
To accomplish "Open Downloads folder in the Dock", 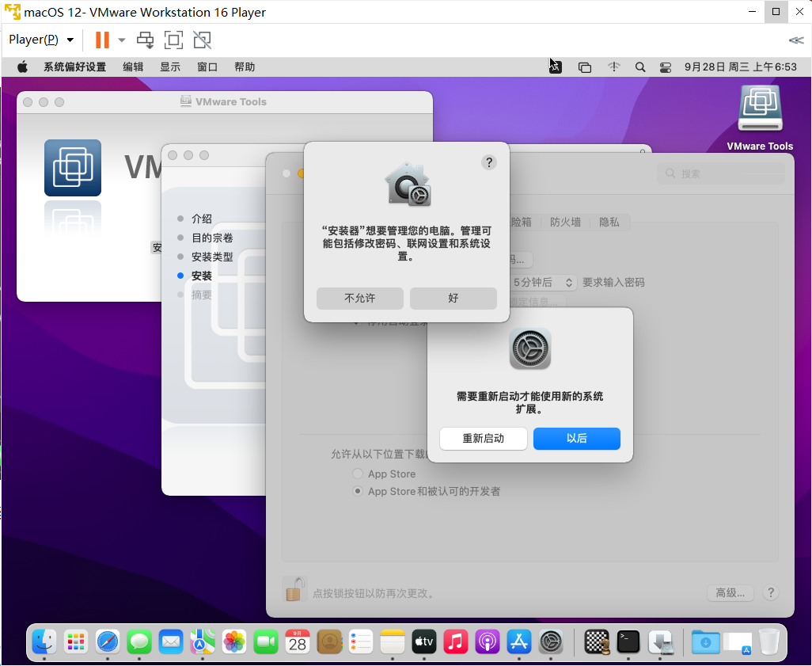I will point(705,641).
